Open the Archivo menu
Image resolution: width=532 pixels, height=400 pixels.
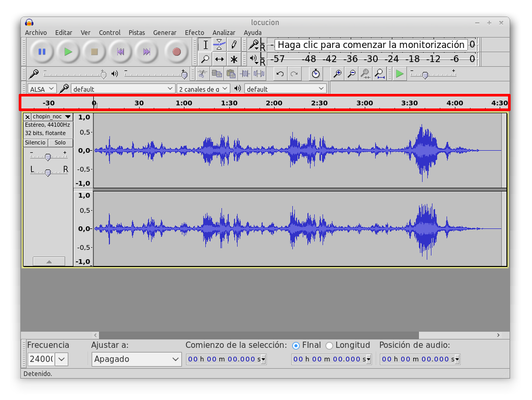(35, 33)
